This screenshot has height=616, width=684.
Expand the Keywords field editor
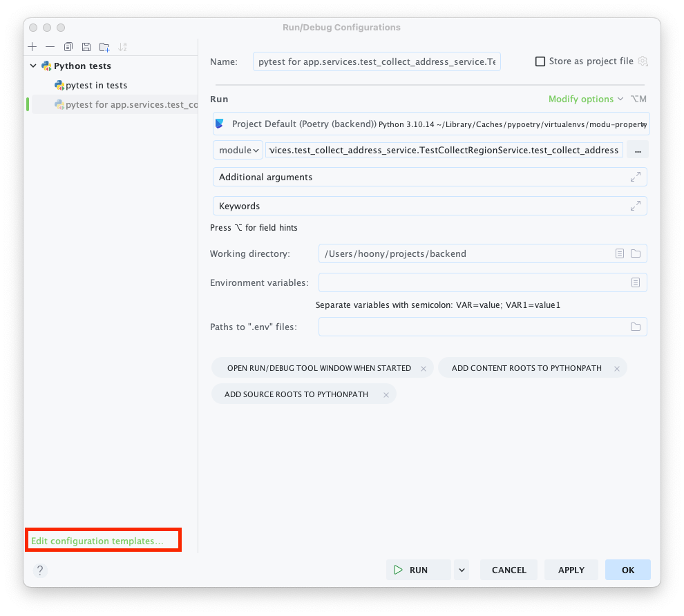click(636, 206)
